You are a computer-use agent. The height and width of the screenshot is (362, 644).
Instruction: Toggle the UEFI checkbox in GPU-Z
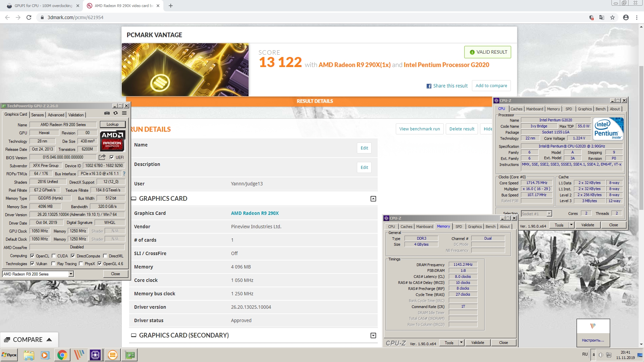(x=112, y=157)
